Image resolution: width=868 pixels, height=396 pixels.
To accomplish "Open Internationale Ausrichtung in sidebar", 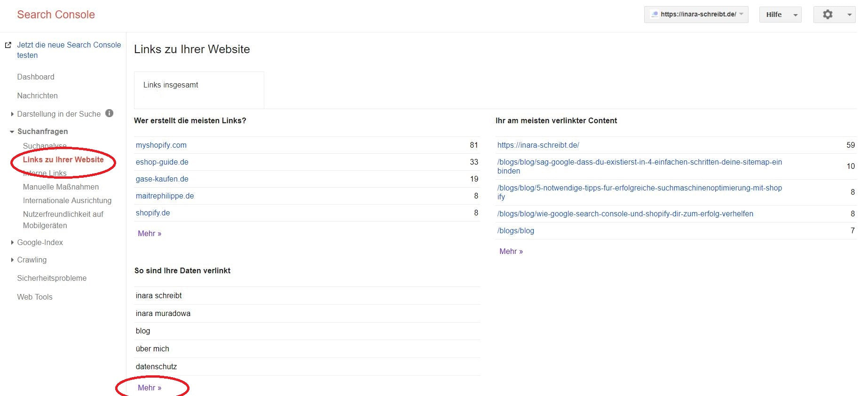I will click(x=67, y=200).
